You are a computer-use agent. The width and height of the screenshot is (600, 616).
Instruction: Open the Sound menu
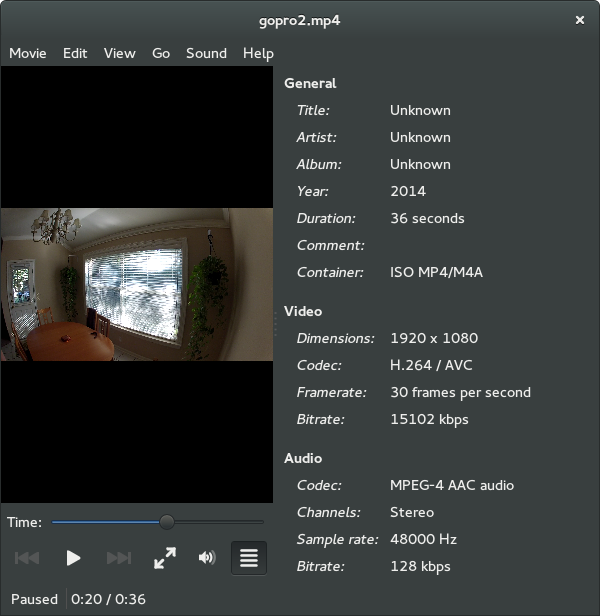(x=206, y=53)
